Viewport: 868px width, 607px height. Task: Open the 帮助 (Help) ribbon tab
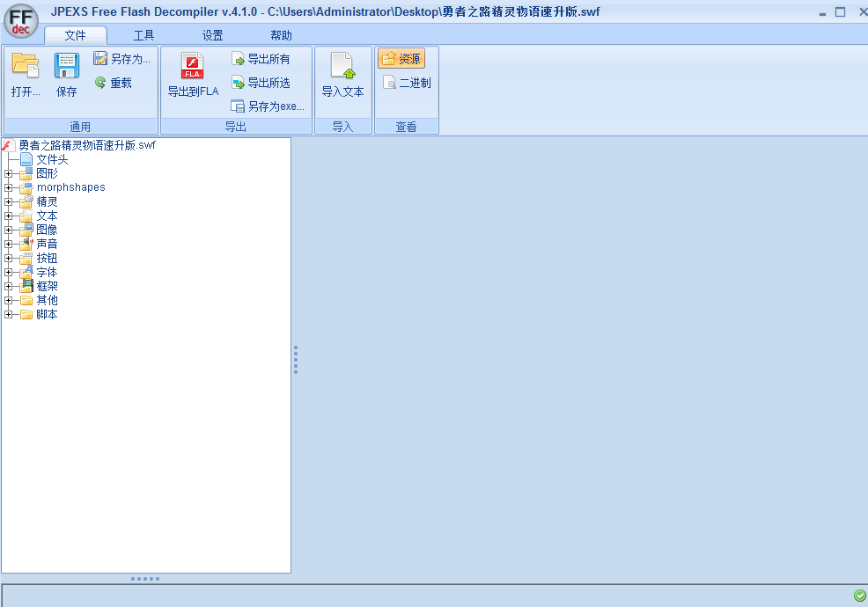(281, 35)
